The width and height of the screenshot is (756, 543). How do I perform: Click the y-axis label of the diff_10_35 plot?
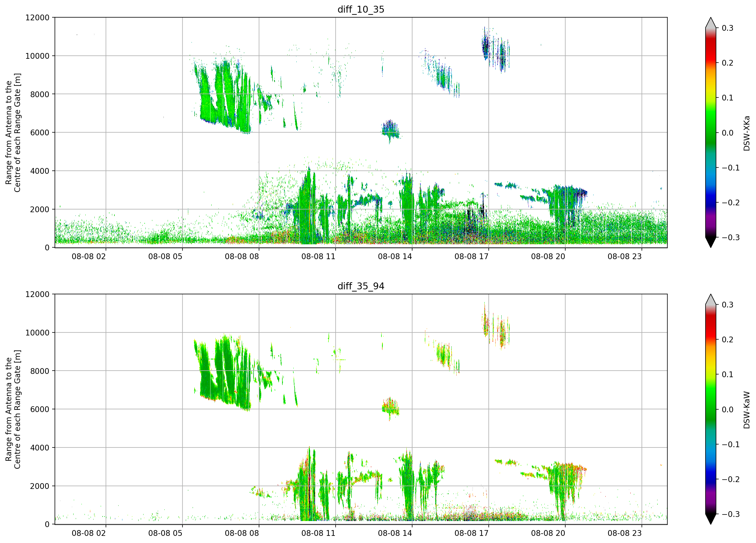click(x=13, y=132)
